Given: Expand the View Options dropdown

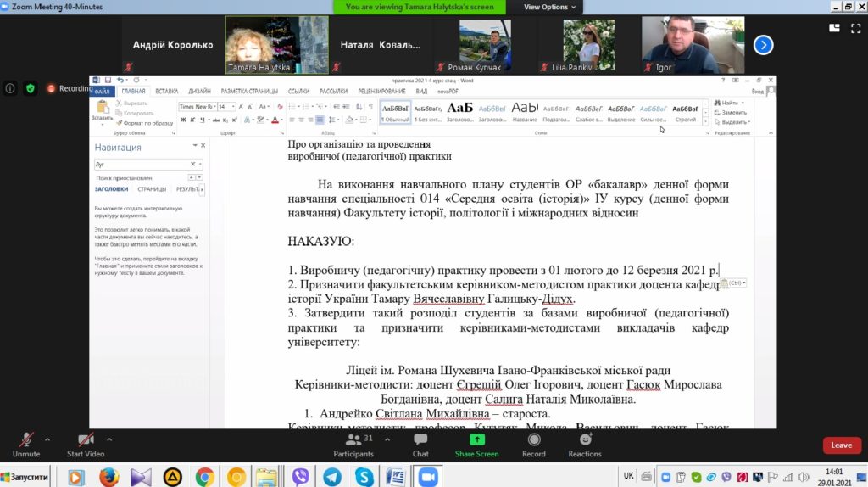Looking at the screenshot, I should [x=549, y=7].
